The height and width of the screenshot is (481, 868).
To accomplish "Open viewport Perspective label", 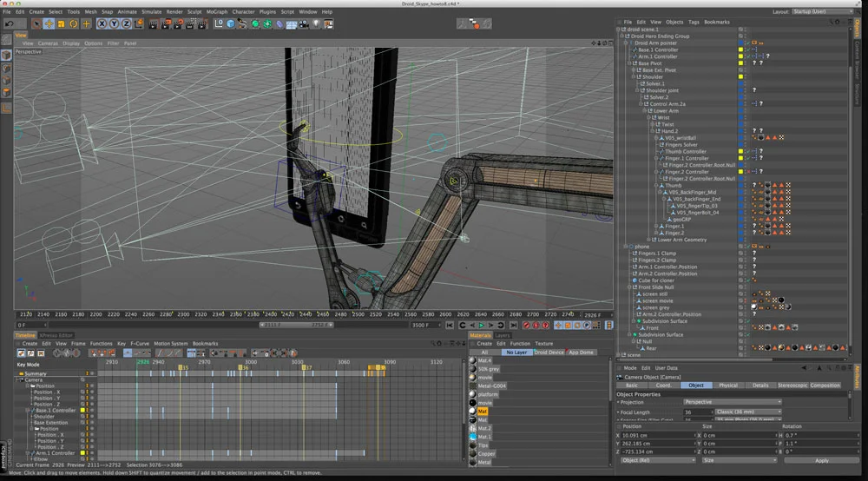I will 29,52.
